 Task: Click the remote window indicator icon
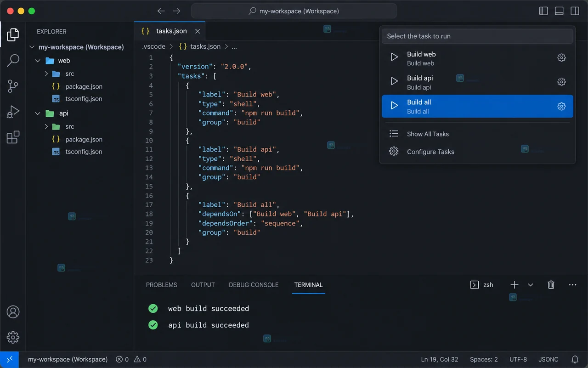click(x=9, y=360)
